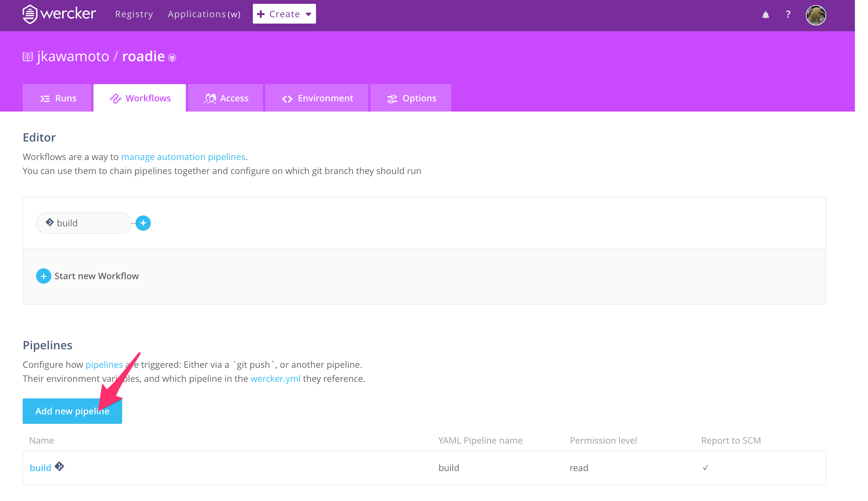Open the build pipeline link
The height and width of the screenshot is (501, 868).
click(40, 468)
